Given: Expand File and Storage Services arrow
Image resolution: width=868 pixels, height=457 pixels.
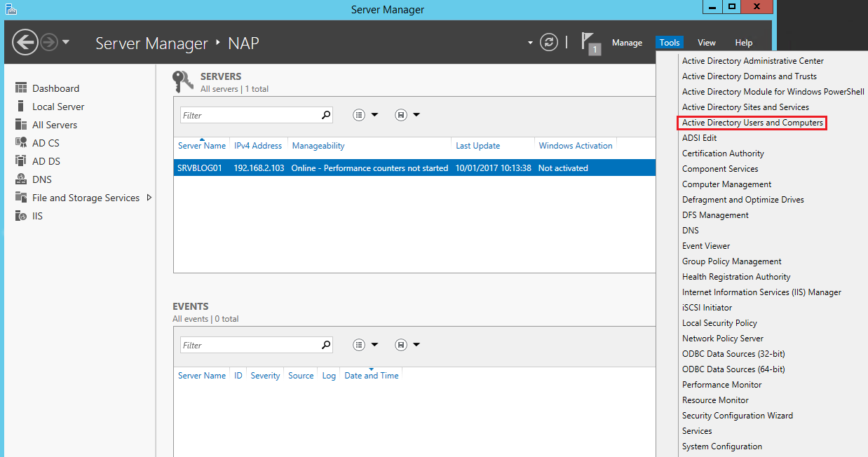Looking at the screenshot, I should coord(149,198).
